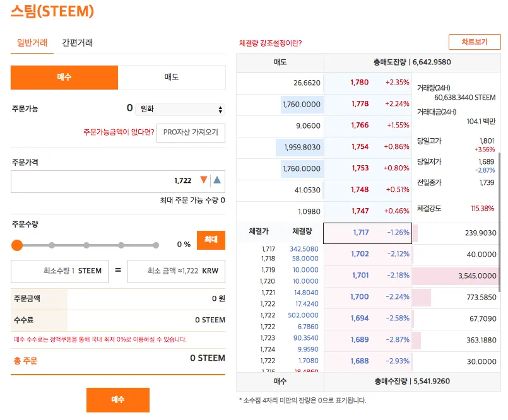508x420 pixels.
Task: Click the 최소수량 STEEM quantity field
Action: coord(60,271)
